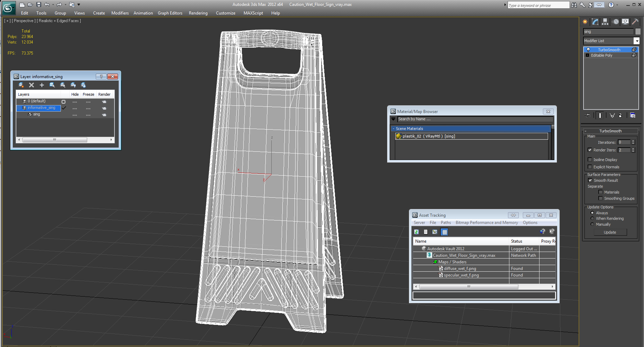The image size is (644, 347).
Task: Collapse the Scene Materials group
Action: click(393, 129)
